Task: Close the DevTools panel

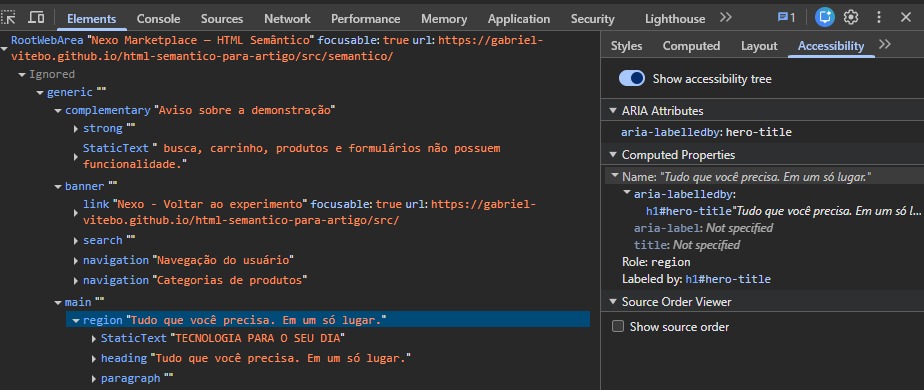Action: (x=906, y=18)
